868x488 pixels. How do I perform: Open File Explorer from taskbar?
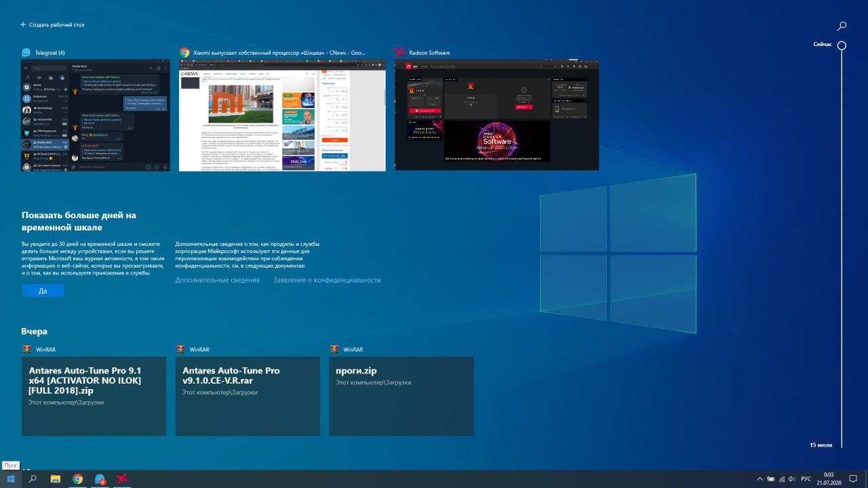coord(56,479)
